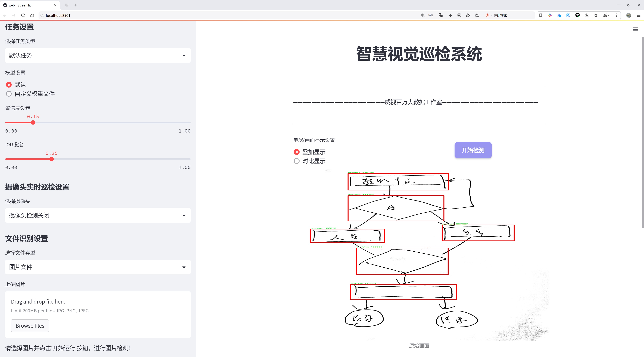The width and height of the screenshot is (644, 357).
Task: Expand the 摄像头检测关闭 camera dropdown
Action: (98, 215)
